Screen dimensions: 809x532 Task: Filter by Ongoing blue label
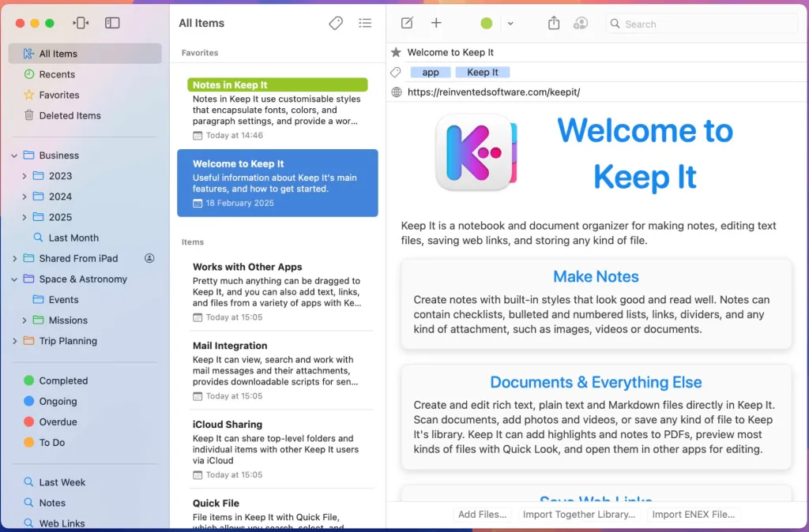(x=85, y=401)
